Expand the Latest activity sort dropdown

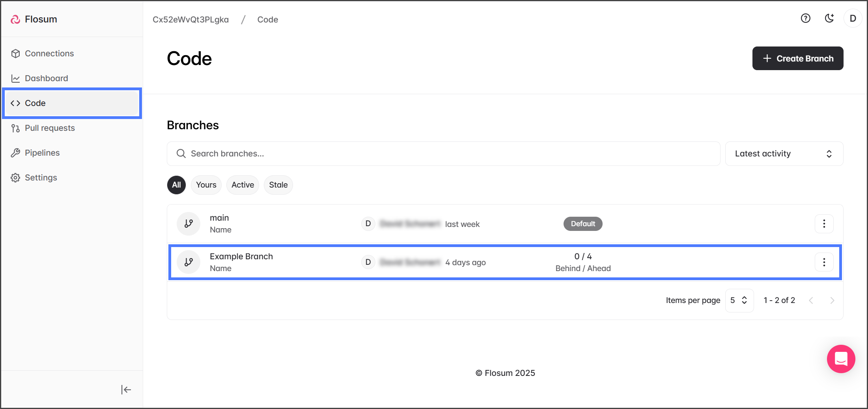pyautogui.click(x=784, y=154)
